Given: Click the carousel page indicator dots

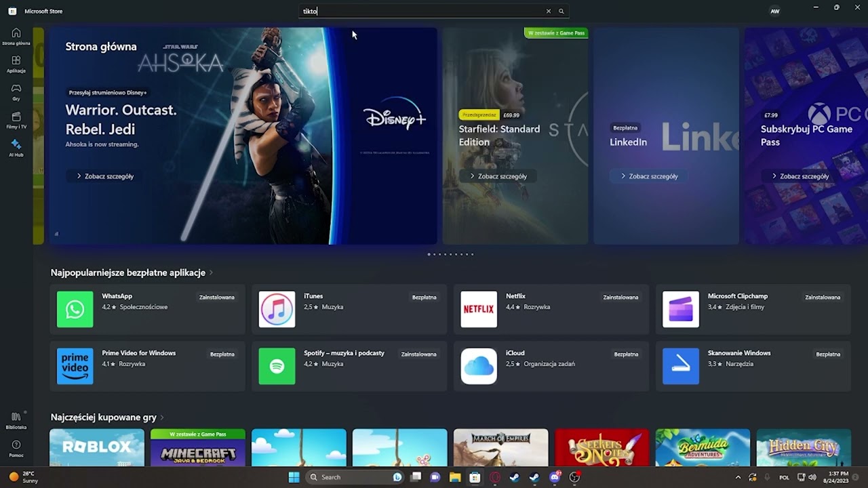Looking at the screenshot, I should [450, 254].
